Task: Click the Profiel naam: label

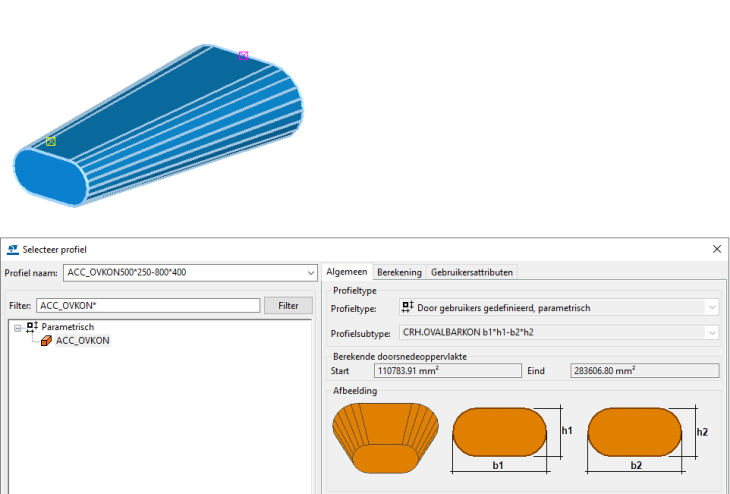Action: tap(31, 273)
